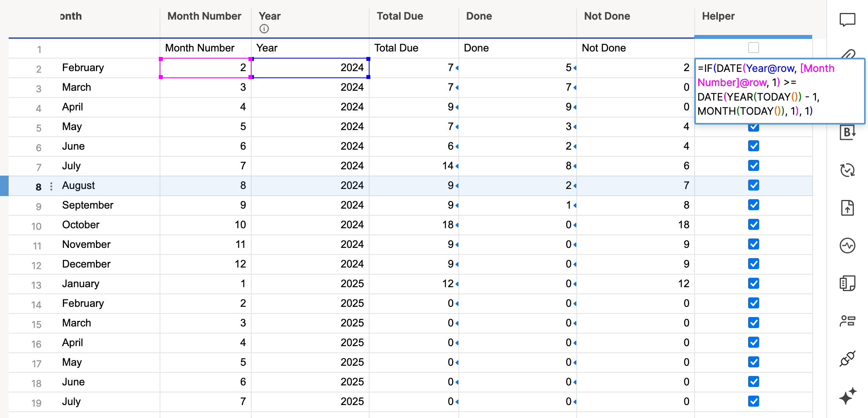This screenshot has width=868, height=418.
Task: Click the month cell 'December'
Action: click(x=86, y=264)
